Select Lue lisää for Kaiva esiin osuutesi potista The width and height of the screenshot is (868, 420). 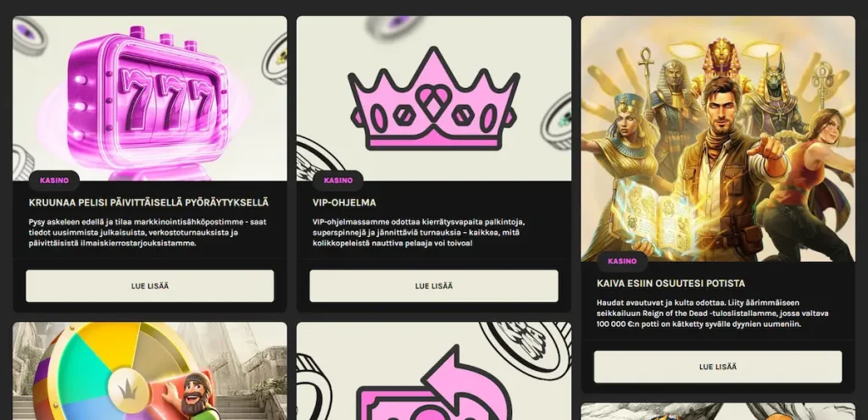(x=718, y=367)
